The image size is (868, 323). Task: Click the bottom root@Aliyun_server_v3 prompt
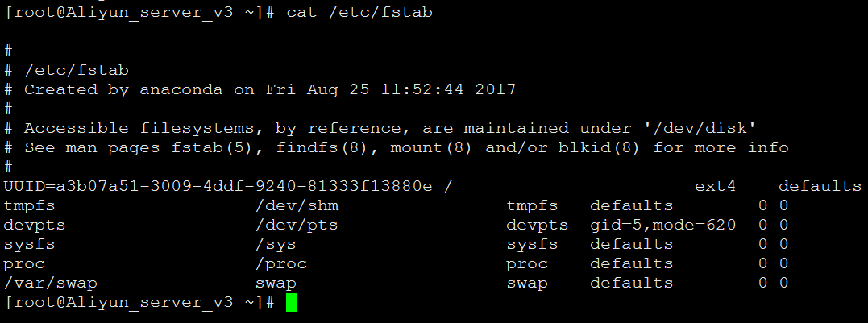pyautogui.click(x=139, y=303)
